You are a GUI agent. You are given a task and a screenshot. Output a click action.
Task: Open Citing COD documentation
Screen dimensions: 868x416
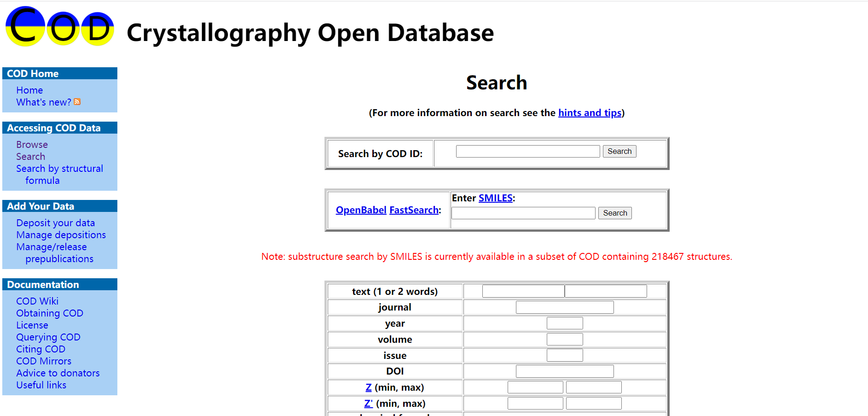(x=41, y=349)
